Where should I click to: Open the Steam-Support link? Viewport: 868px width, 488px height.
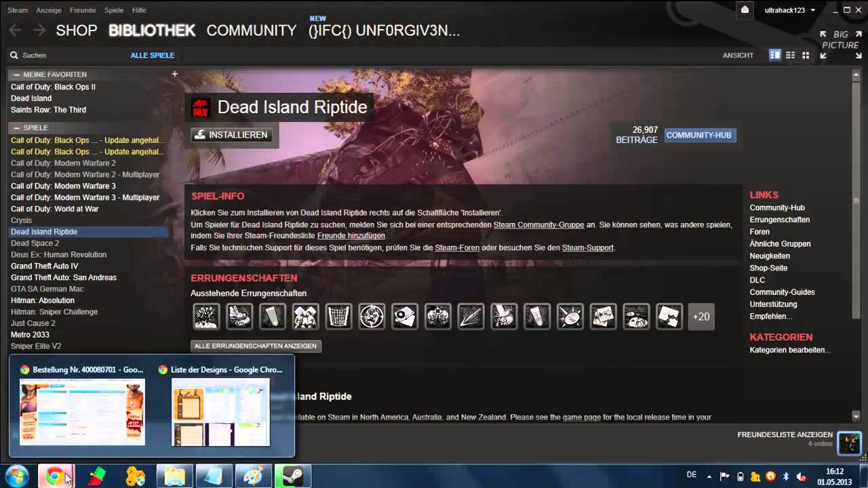pos(588,247)
